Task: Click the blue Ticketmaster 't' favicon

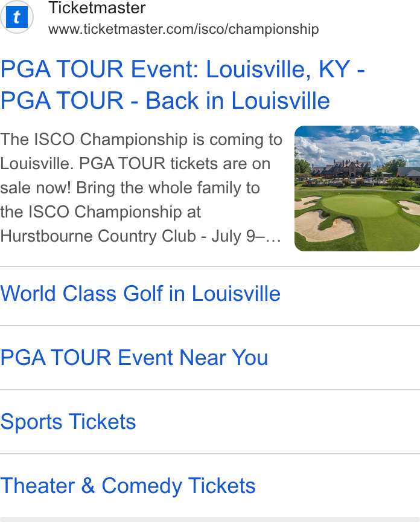Action: pos(17,17)
